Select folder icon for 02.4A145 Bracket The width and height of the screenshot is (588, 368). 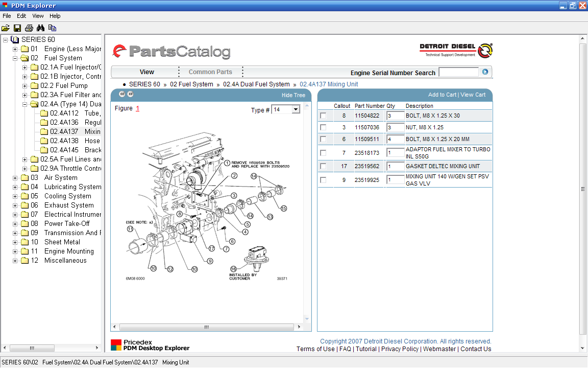(x=44, y=150)
